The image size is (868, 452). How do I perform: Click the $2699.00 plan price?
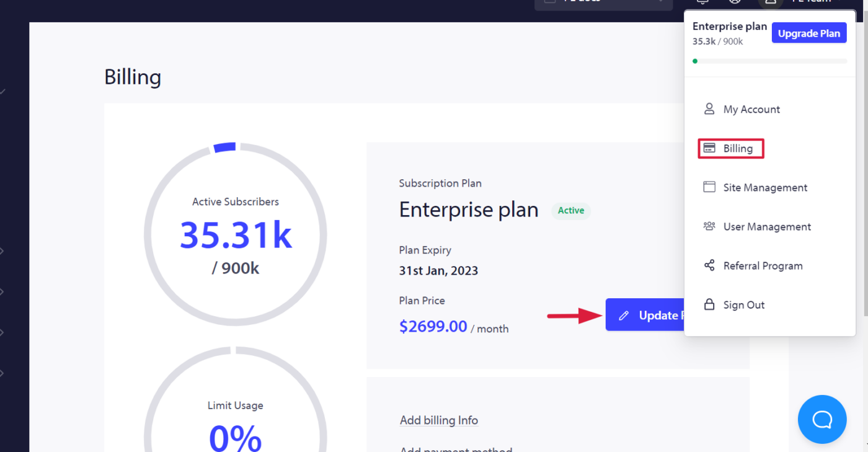(x=433, y=326)
